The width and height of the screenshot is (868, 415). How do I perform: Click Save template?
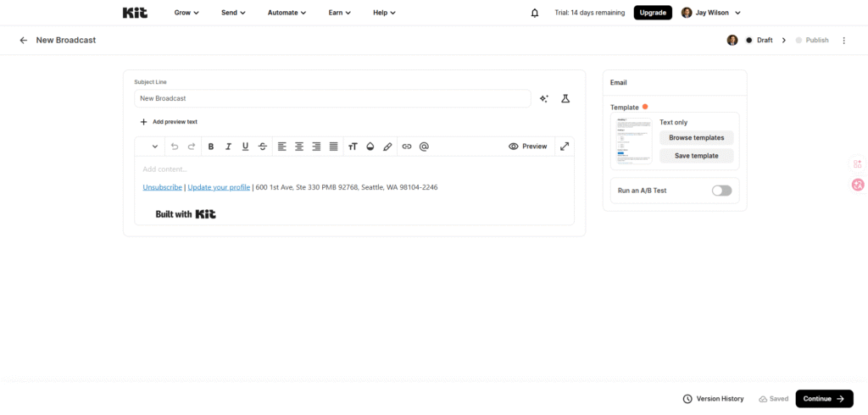[x=697, y=156]
